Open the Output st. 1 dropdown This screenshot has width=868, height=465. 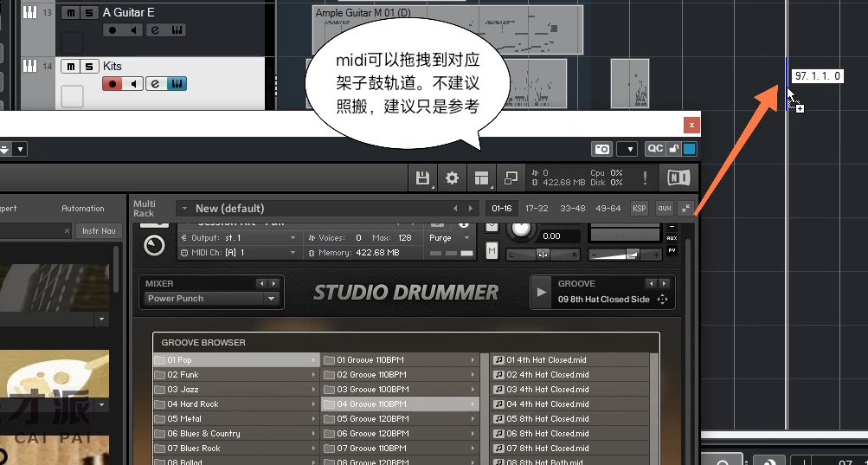(x=238, y=238)
